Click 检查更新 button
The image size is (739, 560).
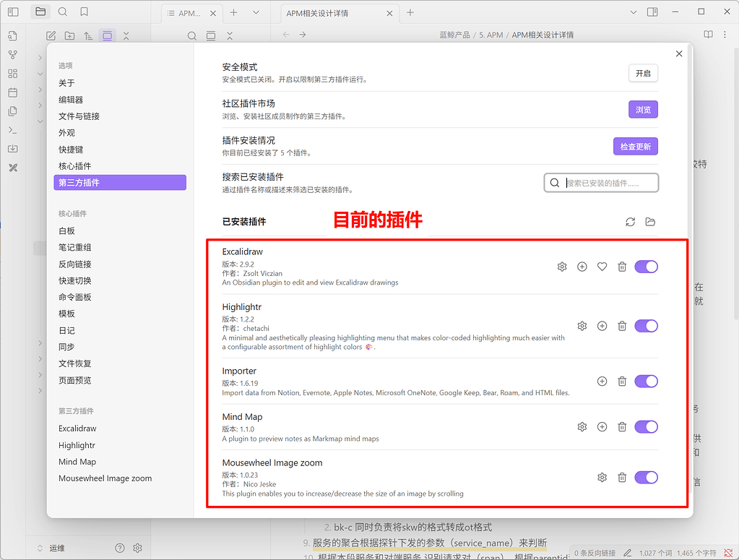coord(635,147)
